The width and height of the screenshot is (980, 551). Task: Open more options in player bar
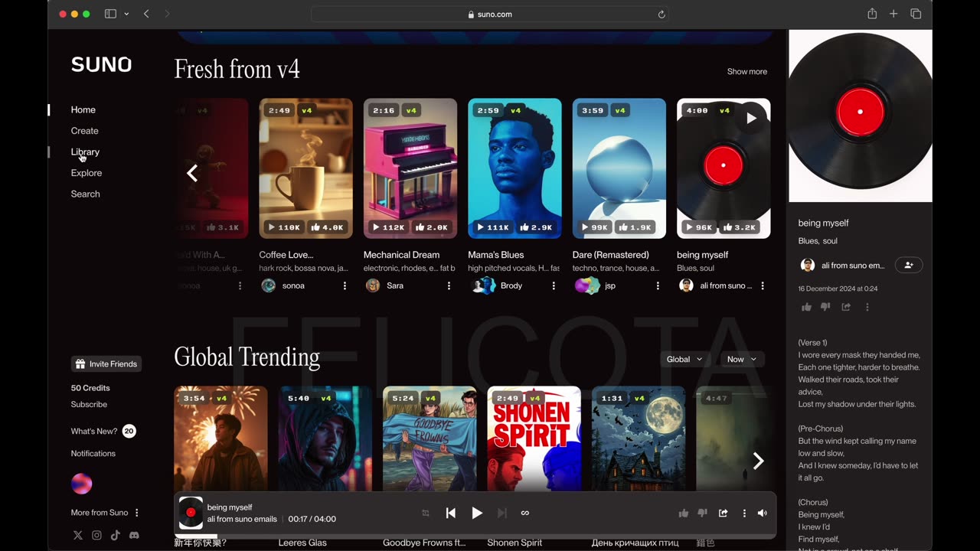(744, 513)
